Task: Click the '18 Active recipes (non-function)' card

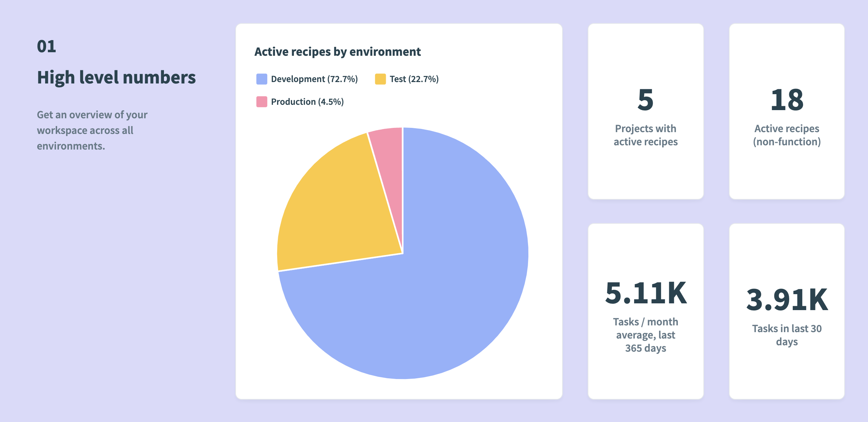Action: click(787, 111)
